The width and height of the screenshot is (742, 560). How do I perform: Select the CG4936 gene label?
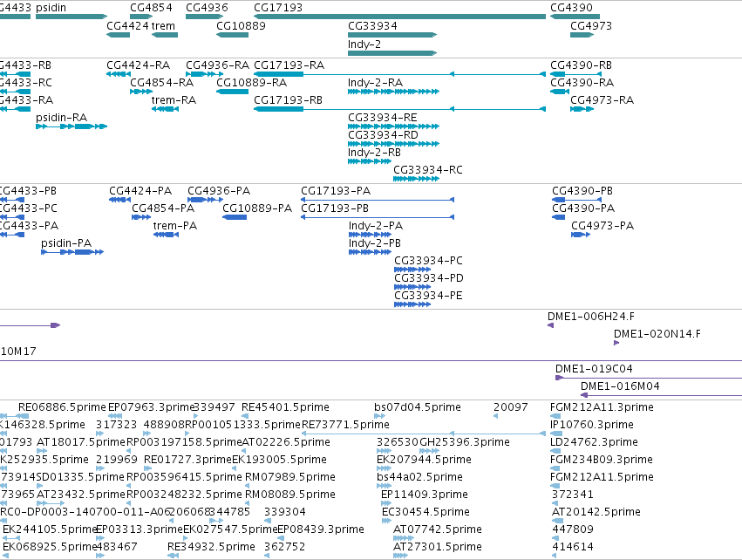click(207, 8)
